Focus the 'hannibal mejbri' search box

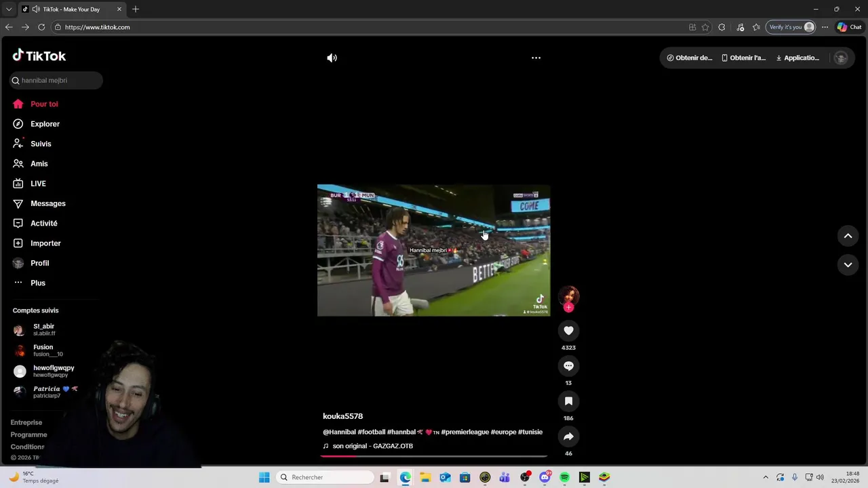point(56,80)
